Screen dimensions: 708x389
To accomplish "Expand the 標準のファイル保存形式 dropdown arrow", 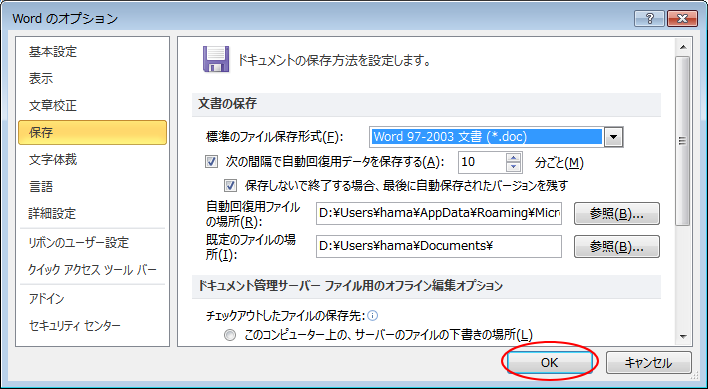I will click(x=613, y=137).
